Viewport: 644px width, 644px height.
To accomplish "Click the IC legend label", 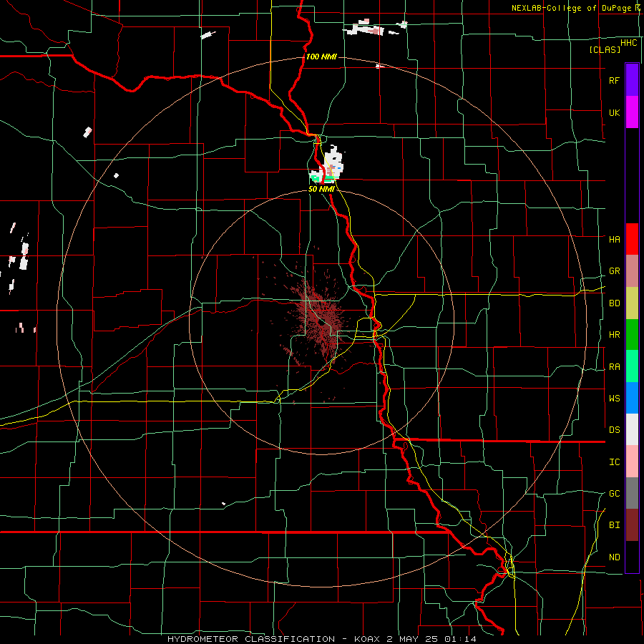I will click(x=614, y=462).
